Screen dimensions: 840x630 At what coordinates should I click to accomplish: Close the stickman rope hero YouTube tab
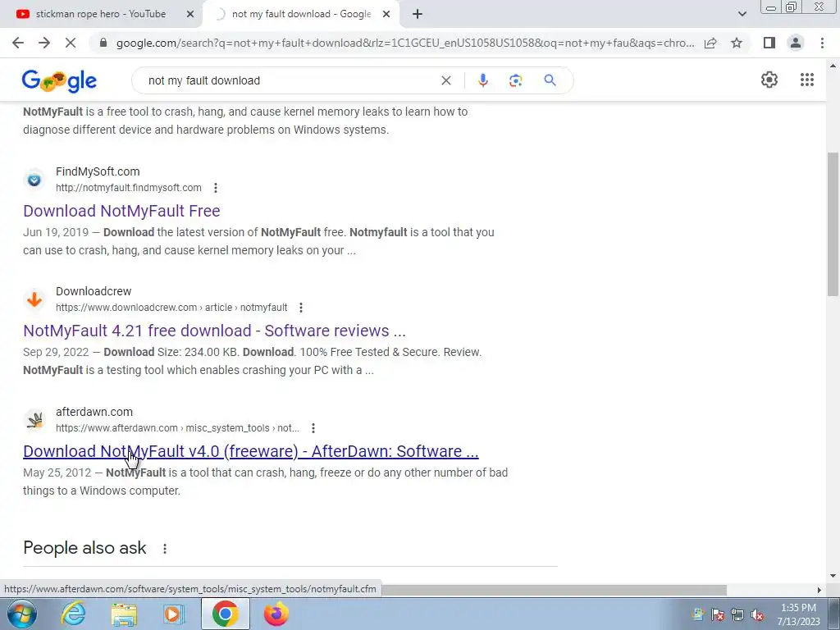click(190, 15)
